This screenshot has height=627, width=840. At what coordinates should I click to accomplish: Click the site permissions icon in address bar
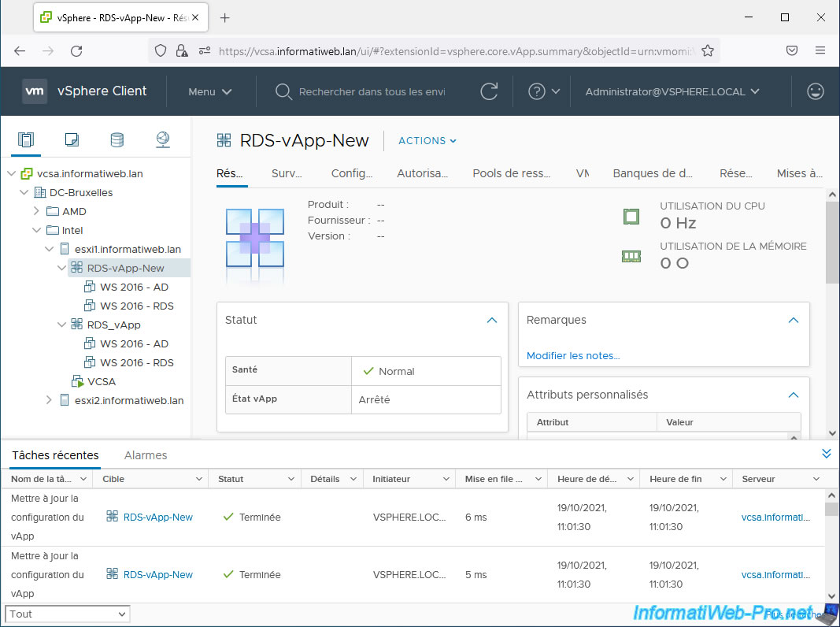point(204,51)
